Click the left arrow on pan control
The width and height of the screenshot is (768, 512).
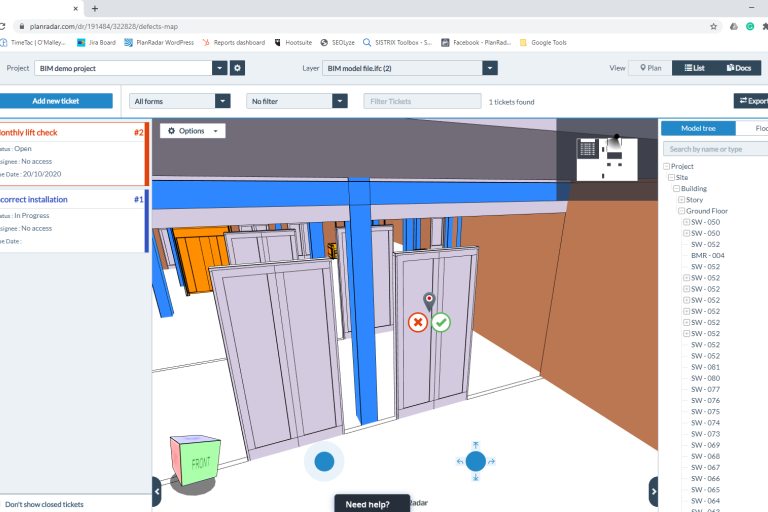(x=459, y=462)
